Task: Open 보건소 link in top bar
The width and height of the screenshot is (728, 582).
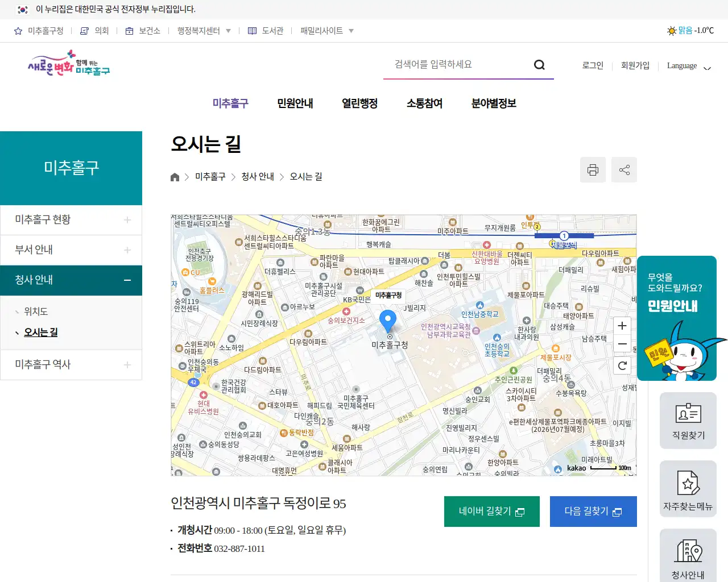Action: click(143, 31)
